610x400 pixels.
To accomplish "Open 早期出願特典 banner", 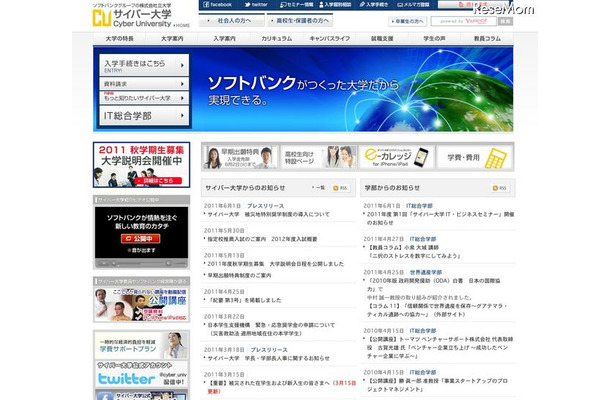I will point(241,158).
